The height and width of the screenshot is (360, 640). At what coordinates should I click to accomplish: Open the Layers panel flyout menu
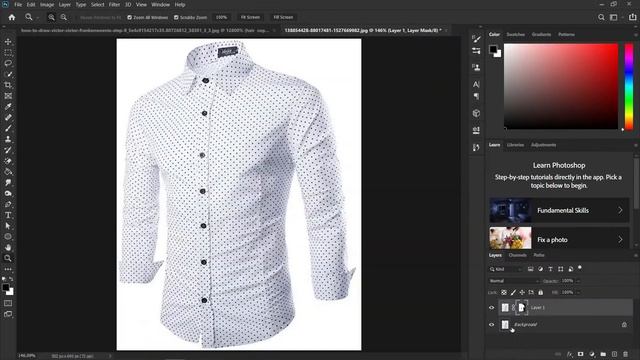636,256
